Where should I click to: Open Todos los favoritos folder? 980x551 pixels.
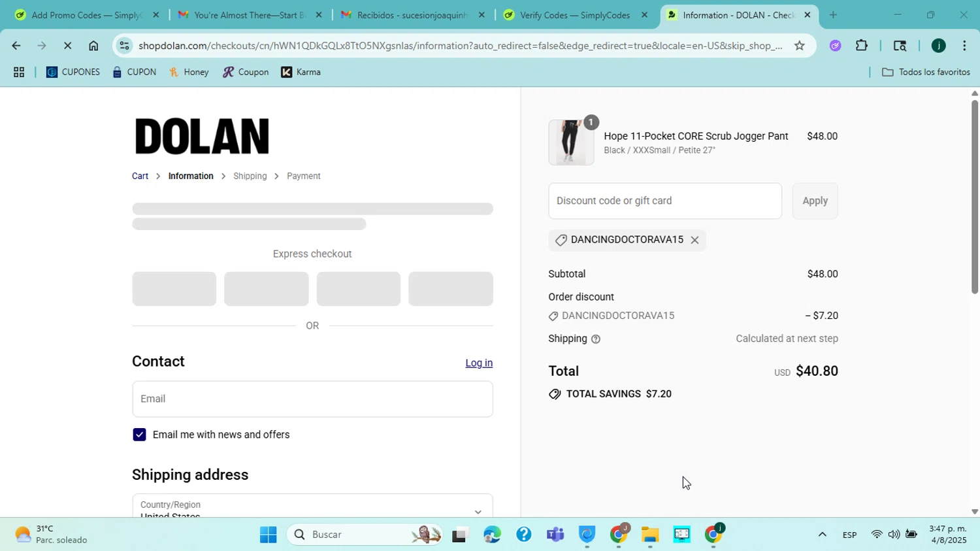pyautogui.click(x=926, y=73)
